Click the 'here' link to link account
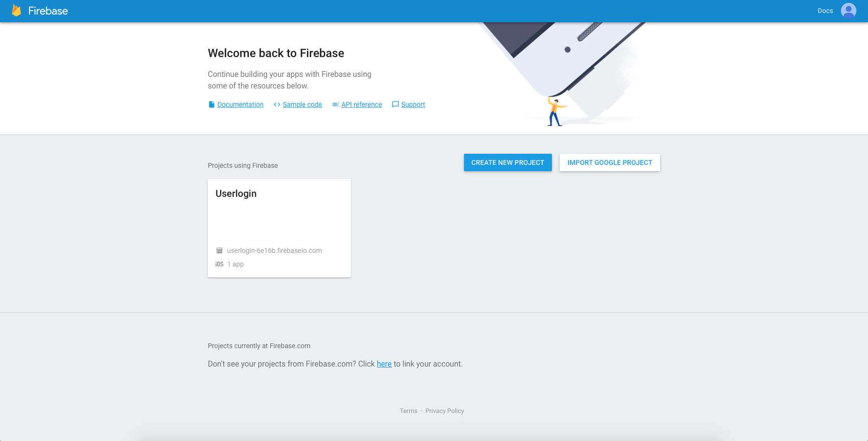Image resolution: width=868 pixels, height=441 pixels. click(x=384, y=364)
